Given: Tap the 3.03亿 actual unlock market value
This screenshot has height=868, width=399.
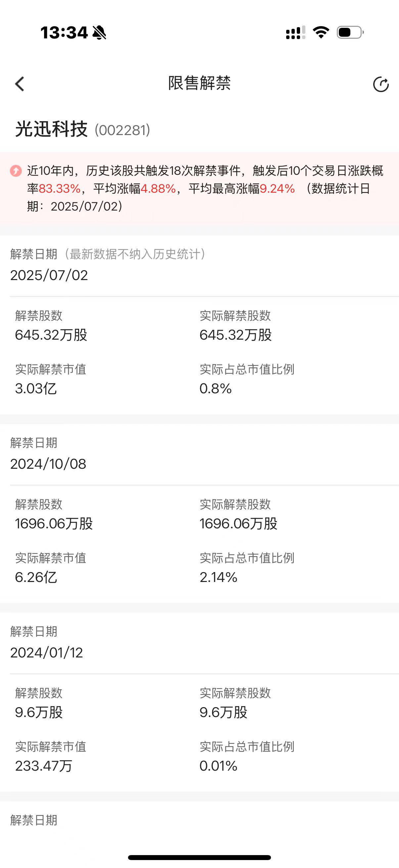Looking at the screenshot, I should (x=36, y=389).
